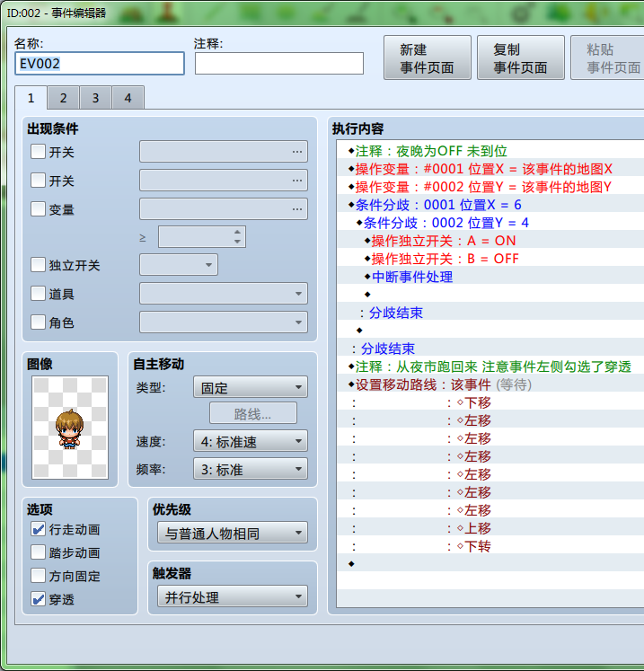
Task: Click the 路线... route button
Action: [x=253, y=413]
